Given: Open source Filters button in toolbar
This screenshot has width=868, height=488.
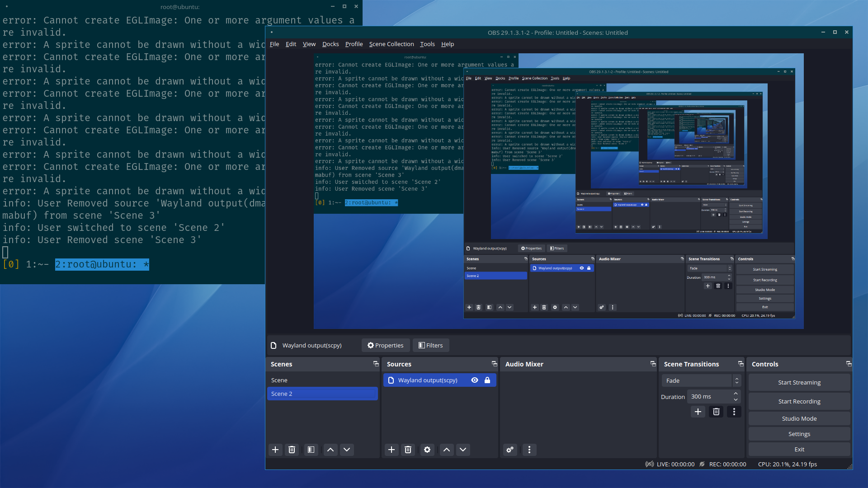Looking at the screenshot, I should 431,345.
